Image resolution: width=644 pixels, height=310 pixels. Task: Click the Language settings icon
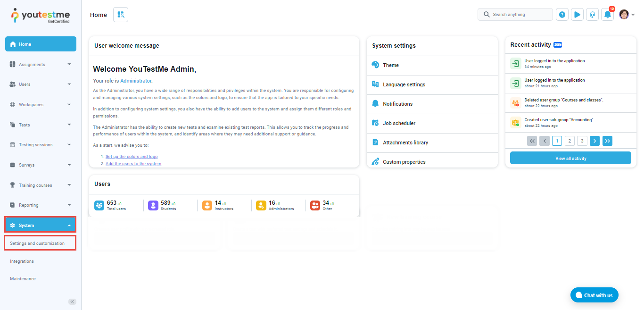pos(375,84)
